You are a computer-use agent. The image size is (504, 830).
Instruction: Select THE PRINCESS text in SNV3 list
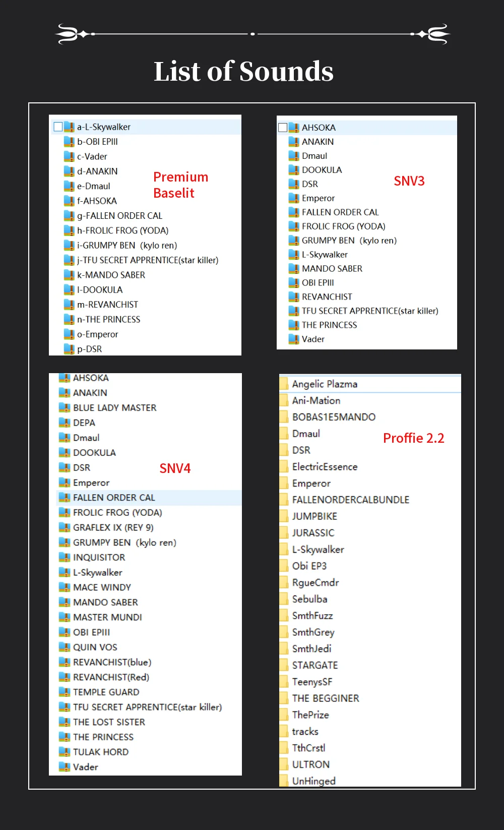pyautogui.click(x=329, y=325)
